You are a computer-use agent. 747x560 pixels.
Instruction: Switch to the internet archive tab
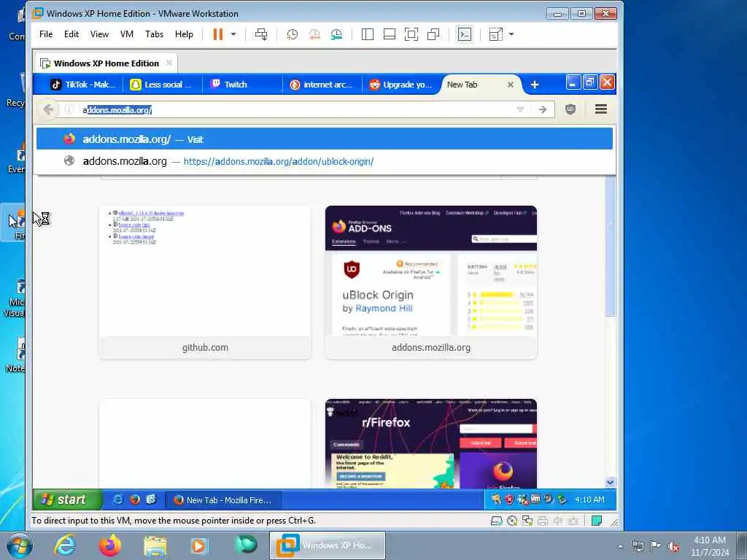coord(322,85)
